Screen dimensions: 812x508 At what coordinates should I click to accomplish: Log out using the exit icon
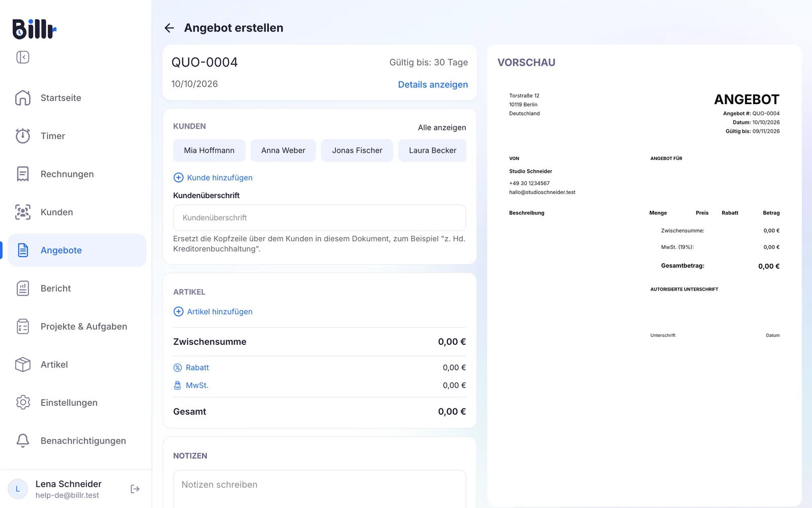135,489
